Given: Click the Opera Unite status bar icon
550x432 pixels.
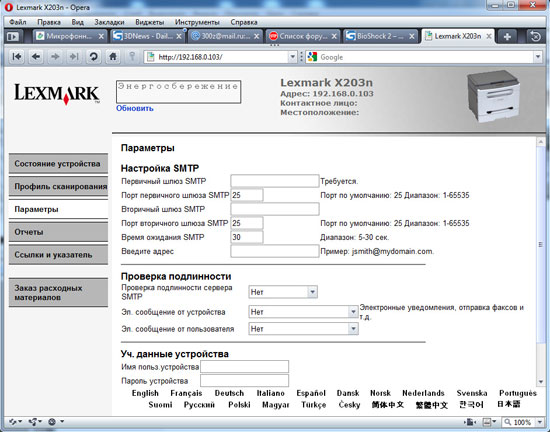Looking at the screenshot, I should (35, 421).
